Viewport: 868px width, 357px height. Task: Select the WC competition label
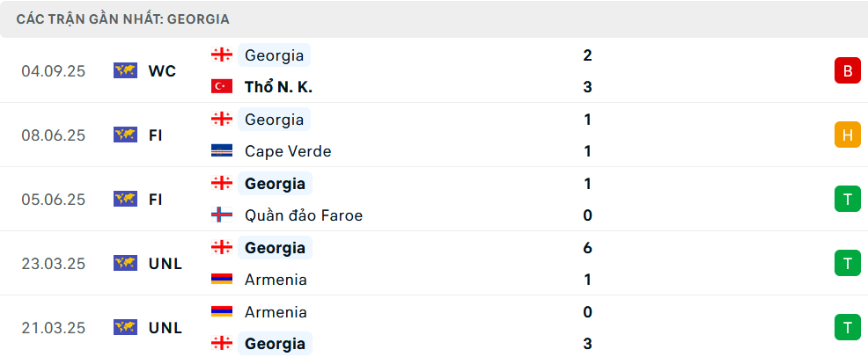tap(163, 71)
